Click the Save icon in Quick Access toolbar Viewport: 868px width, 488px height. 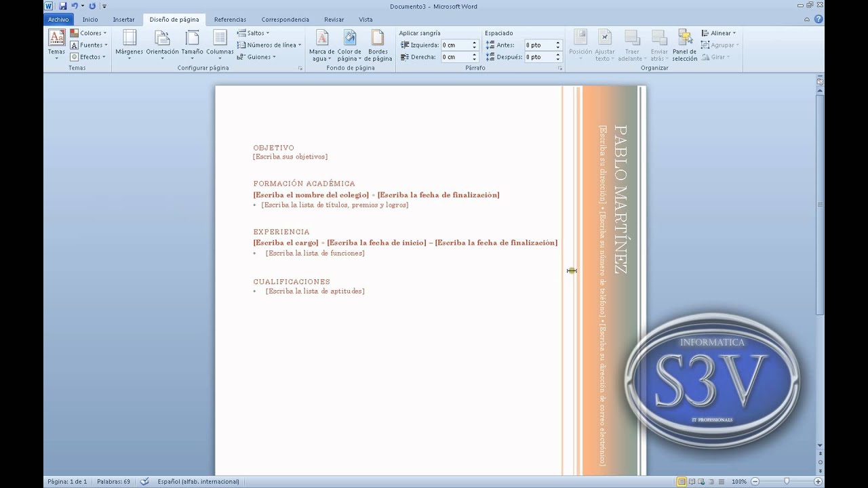click(x=62, y=6)
